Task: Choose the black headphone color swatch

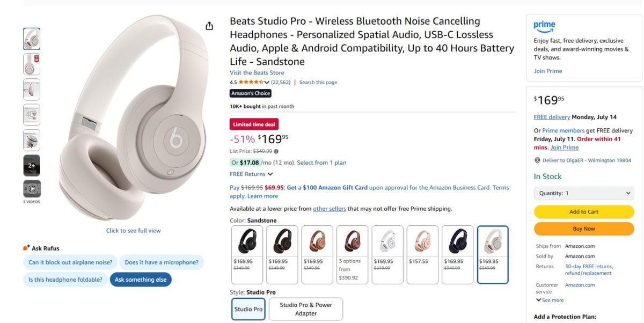Action: (x=247, y=254)
